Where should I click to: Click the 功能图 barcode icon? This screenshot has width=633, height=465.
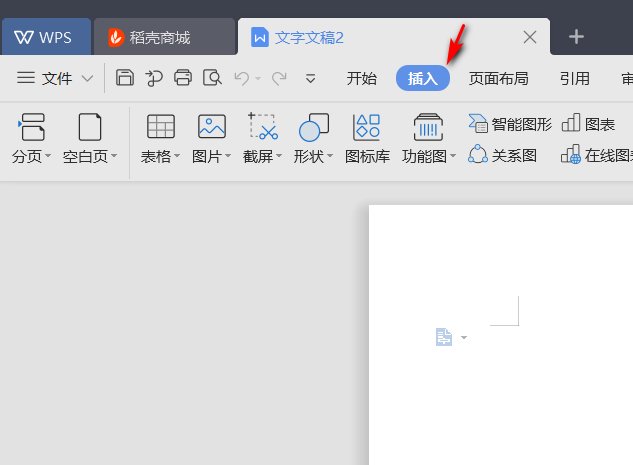click(428, 127)
